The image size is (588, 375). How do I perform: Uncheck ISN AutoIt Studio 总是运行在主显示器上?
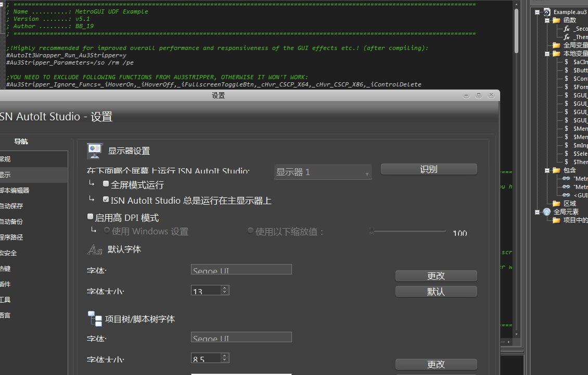click(x=106, y=199)
